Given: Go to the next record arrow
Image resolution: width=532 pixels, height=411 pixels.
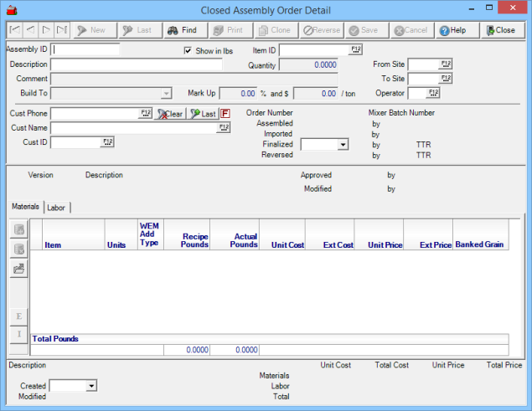Looking at the screenshot, I should pyautogui.click(x=46, y=30).
